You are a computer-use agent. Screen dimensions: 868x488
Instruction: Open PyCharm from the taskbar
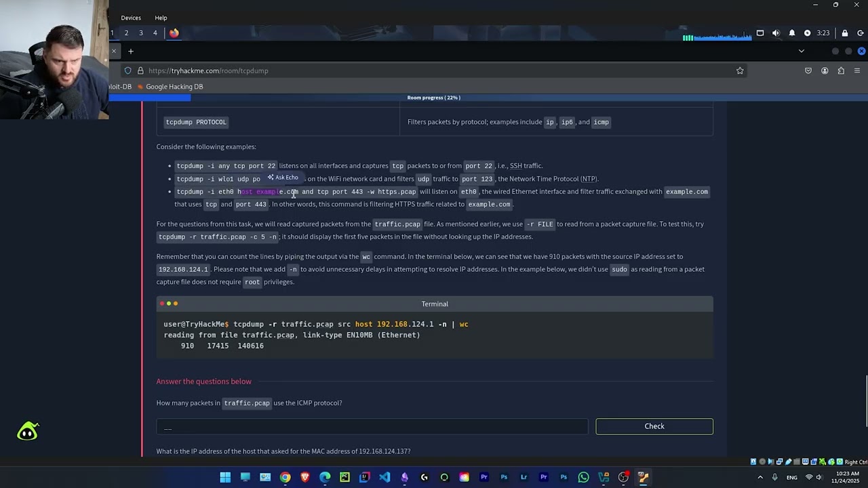344,477
